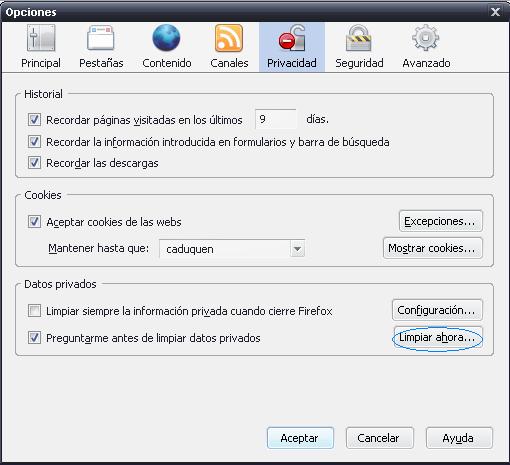Open private data Configuración button
The image size is (510, 465).
point(437,310)
